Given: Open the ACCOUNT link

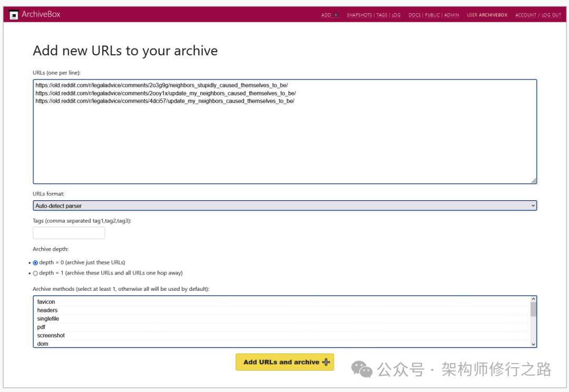Looking at the screenshot, I should click(525, 15).
